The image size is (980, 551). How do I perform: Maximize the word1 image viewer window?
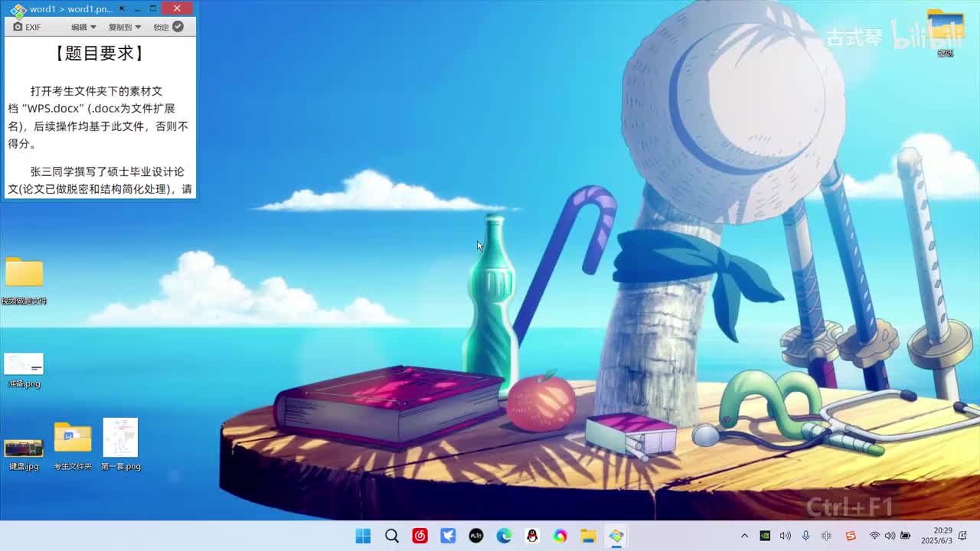coord(153,8)
